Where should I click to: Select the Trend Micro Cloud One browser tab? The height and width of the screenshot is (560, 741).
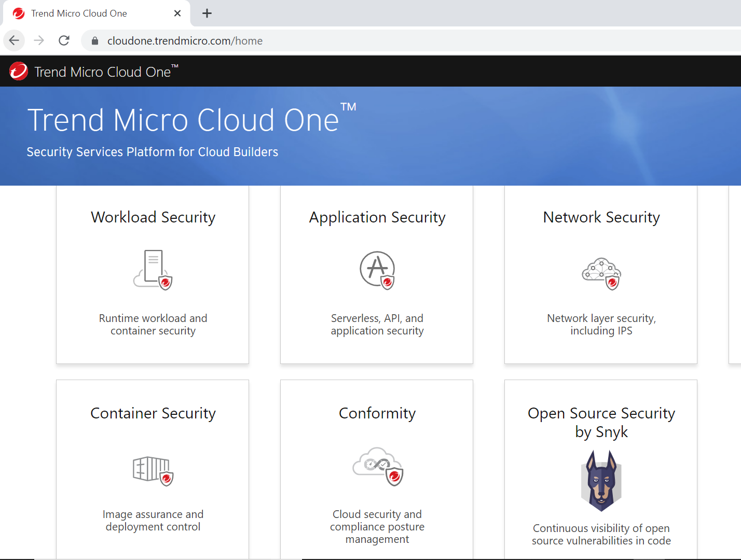[x=97, y=13]
